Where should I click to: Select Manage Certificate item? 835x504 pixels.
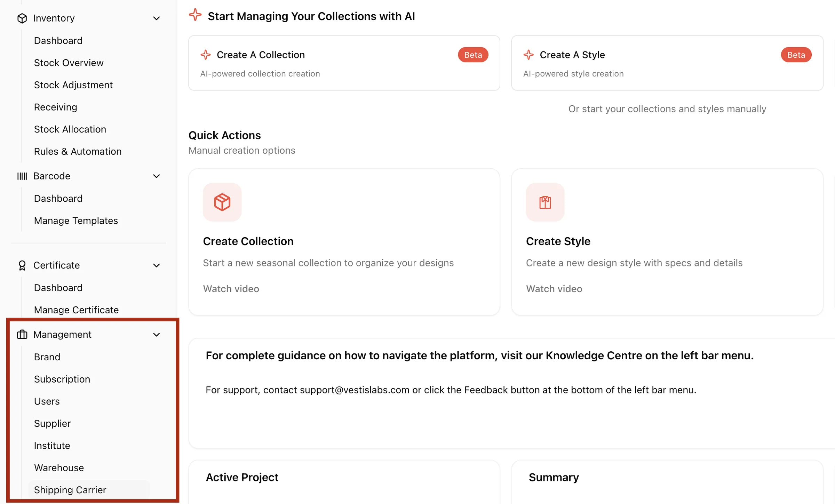pos(77,310)
